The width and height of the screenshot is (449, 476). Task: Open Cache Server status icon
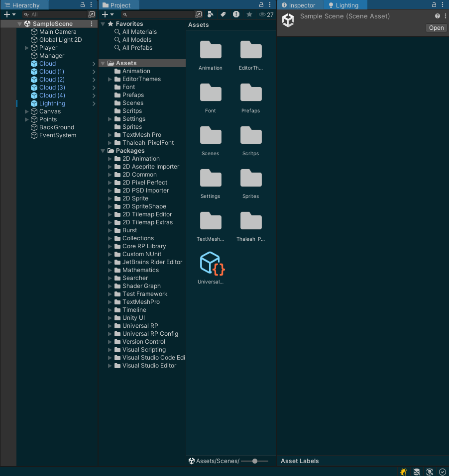[417, 472]
